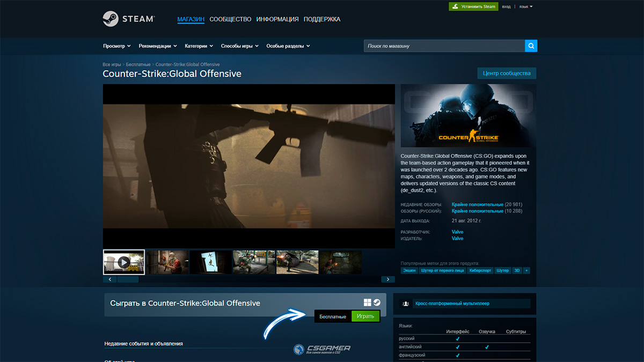The height and width of the screenshot is (362, 644).
Task: Click the green Установить Steam button
Action: [x=473, y=6]
